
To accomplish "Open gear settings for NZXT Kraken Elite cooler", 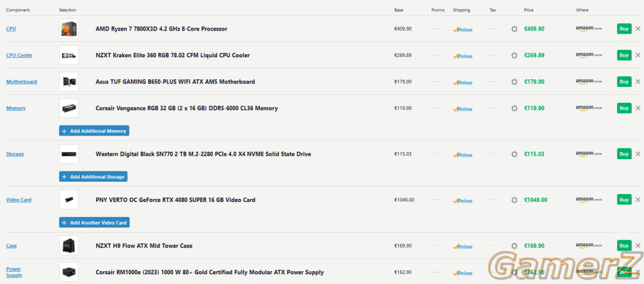I will (x=514, y=55).
